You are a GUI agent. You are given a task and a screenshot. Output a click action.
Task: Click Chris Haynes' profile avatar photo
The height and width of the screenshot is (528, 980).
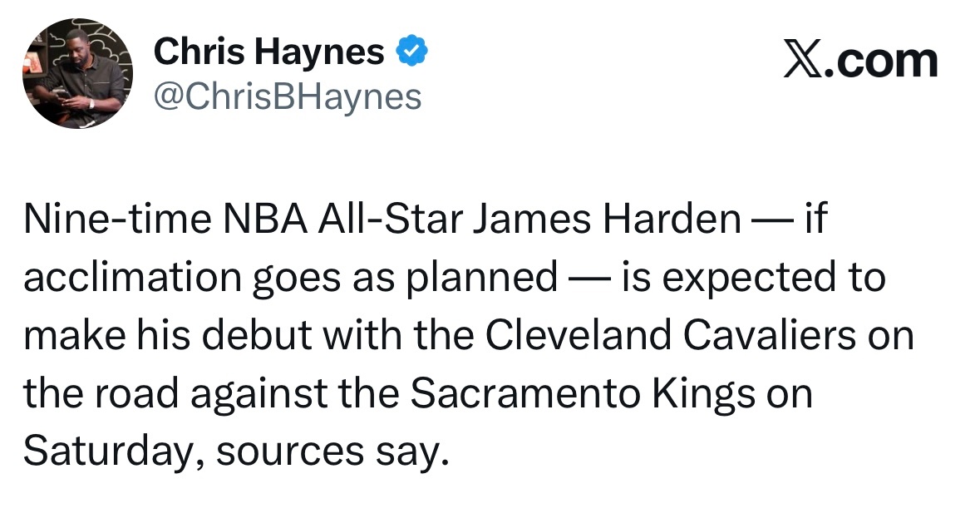[x=77, y=73]
